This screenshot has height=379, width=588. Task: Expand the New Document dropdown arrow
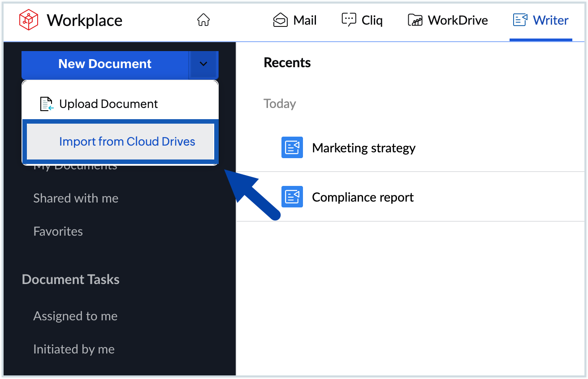tap(204, 64)
